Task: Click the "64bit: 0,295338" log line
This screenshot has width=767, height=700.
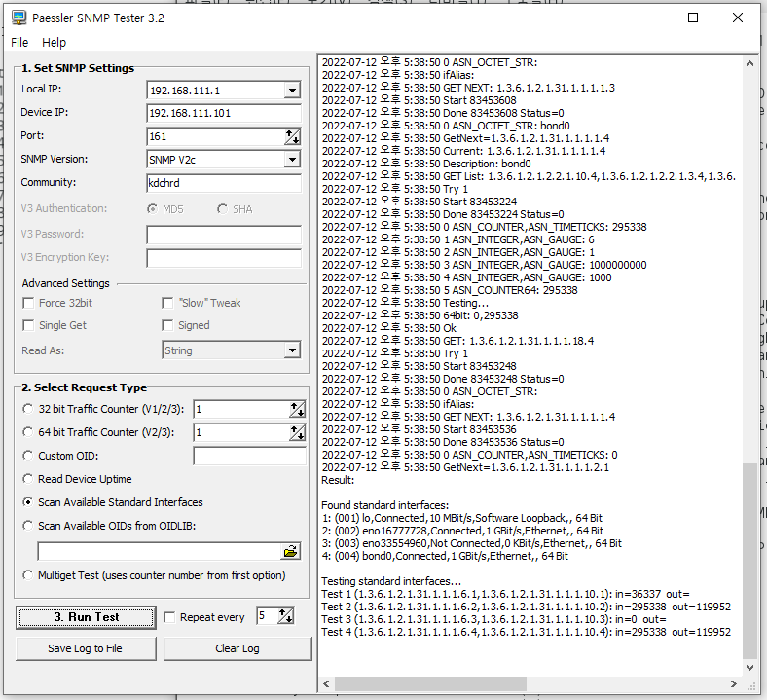Action: (420, 315)
